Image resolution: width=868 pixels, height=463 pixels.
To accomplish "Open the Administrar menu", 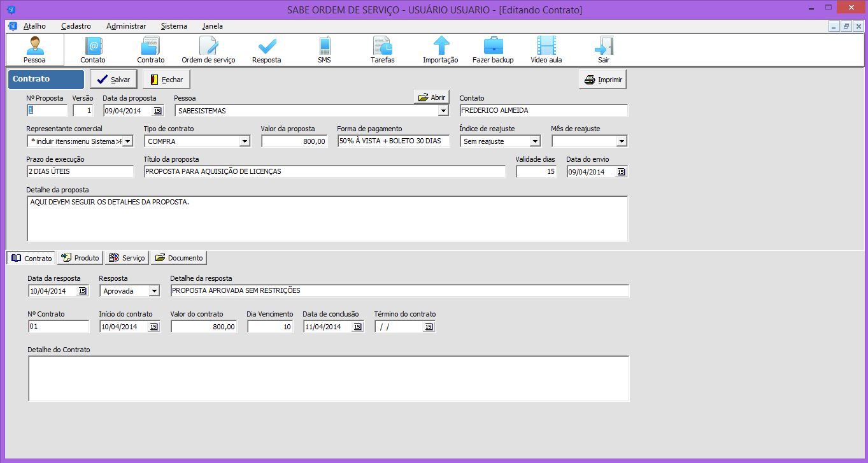I will point(126,26).
